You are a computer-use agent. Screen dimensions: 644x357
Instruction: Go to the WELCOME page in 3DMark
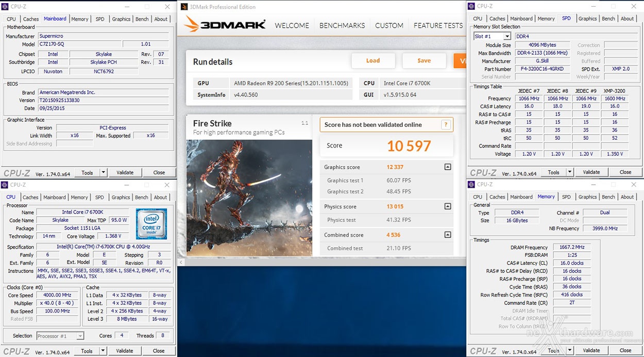pyautogui.click(x=292, y=25)
